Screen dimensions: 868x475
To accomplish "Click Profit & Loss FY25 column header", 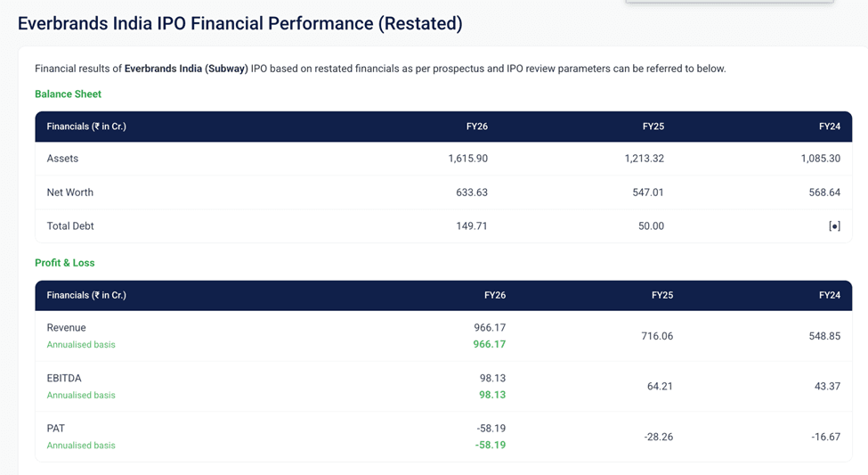I will pos(662,295).
